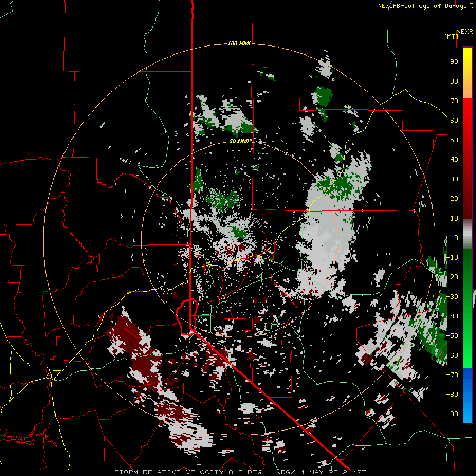
Task: Click the 100 NMI range ring label
Action: tap(239, 44)
